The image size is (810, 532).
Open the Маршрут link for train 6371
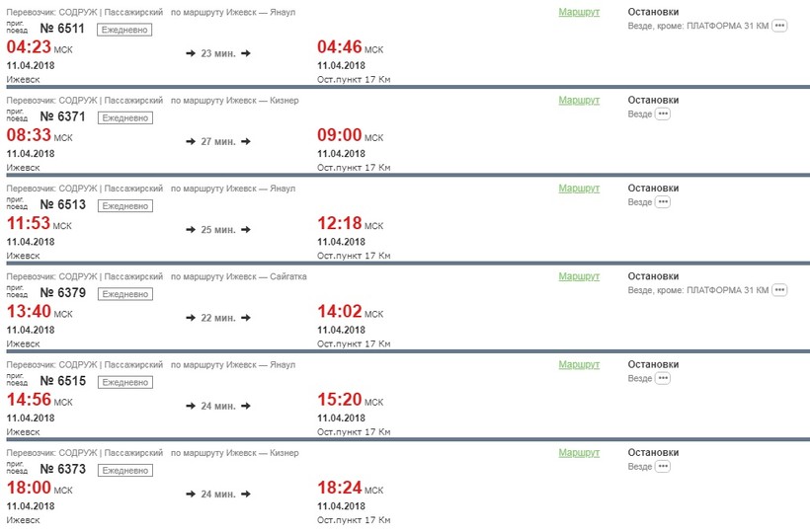[x=579, y=100]
